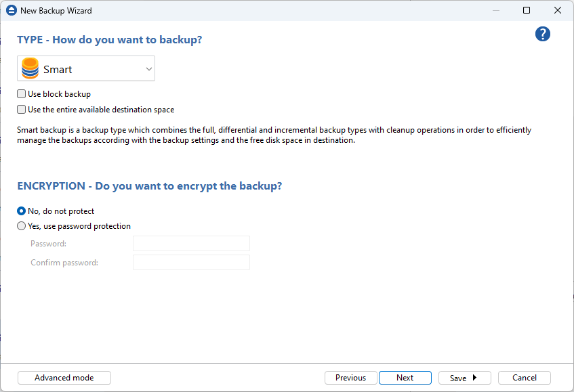Select the No, do not protect option
The height and width of the screenshot is (392, 574).
(22, 211)
